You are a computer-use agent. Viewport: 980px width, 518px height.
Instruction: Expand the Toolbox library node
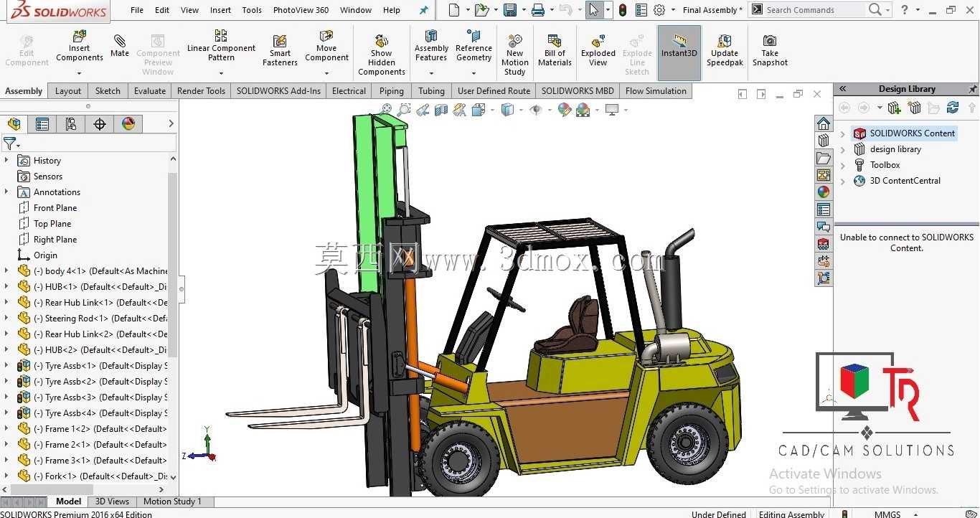coord(843,165)
